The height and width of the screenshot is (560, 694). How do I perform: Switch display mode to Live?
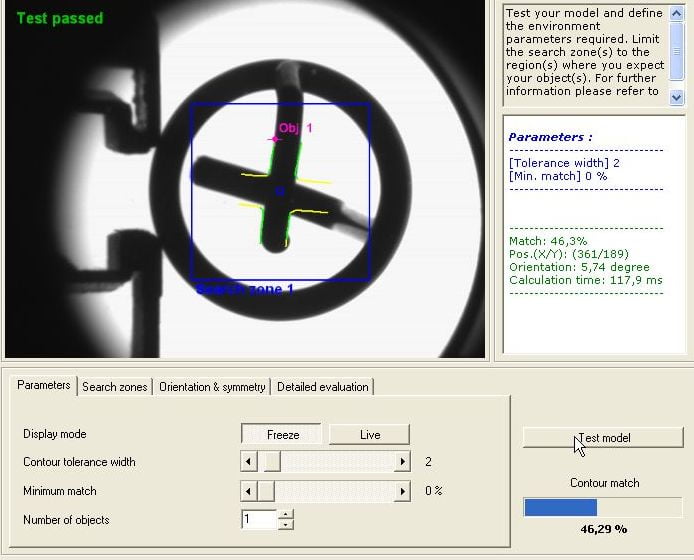369,434
